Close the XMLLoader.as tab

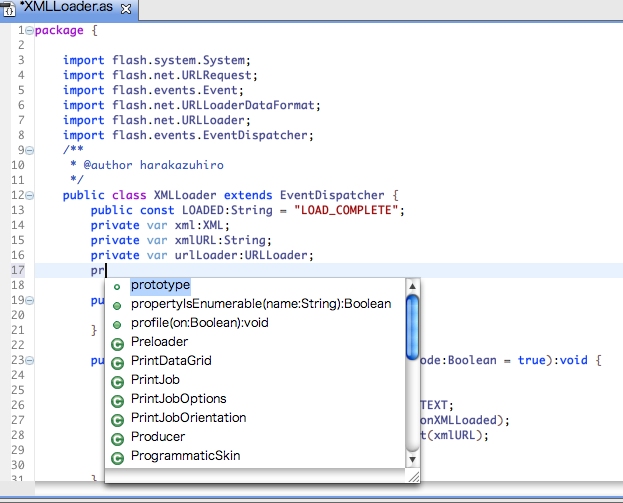click(126, 9)
